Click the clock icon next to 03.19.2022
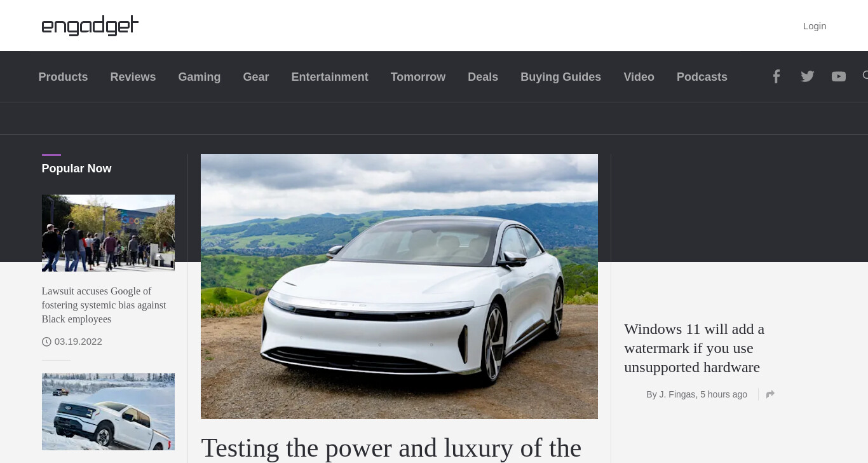The width and height of the screenshot is (868, 463). pos(46,342)
